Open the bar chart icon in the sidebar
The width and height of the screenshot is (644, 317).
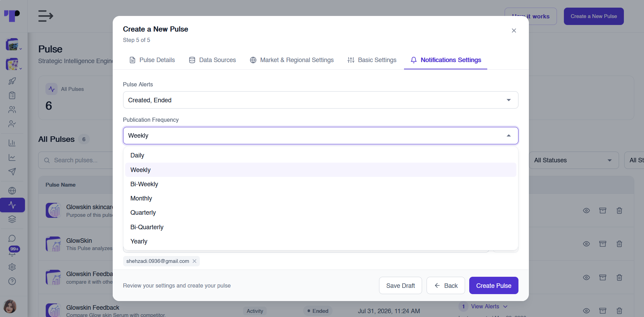click(x=12, y=143)
